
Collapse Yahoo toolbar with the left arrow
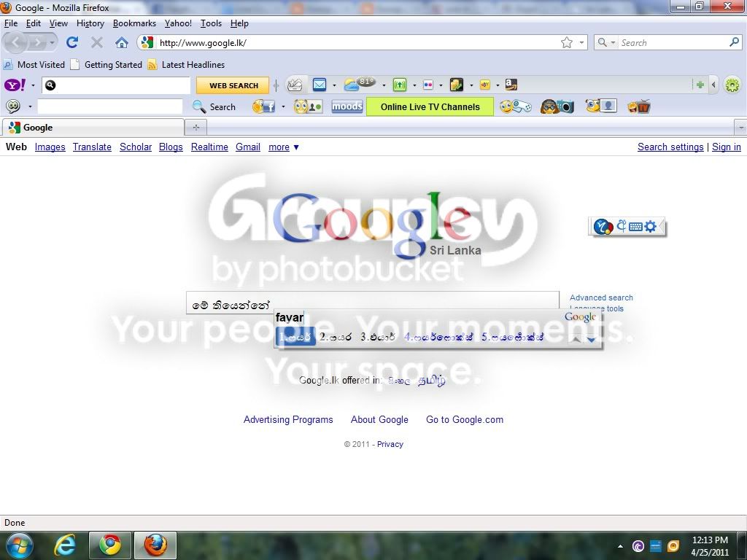click(x=713, y=85)
